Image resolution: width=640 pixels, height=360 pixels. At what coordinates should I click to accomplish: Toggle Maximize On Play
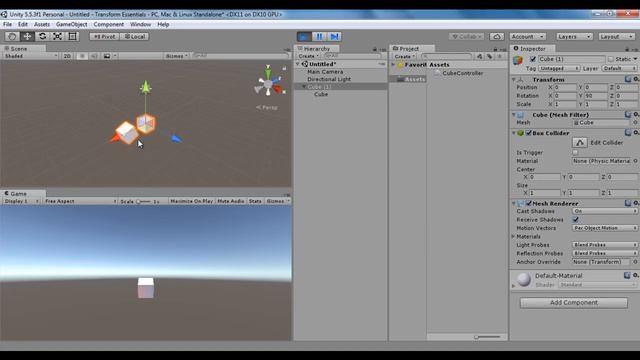[x=191, y=201]
